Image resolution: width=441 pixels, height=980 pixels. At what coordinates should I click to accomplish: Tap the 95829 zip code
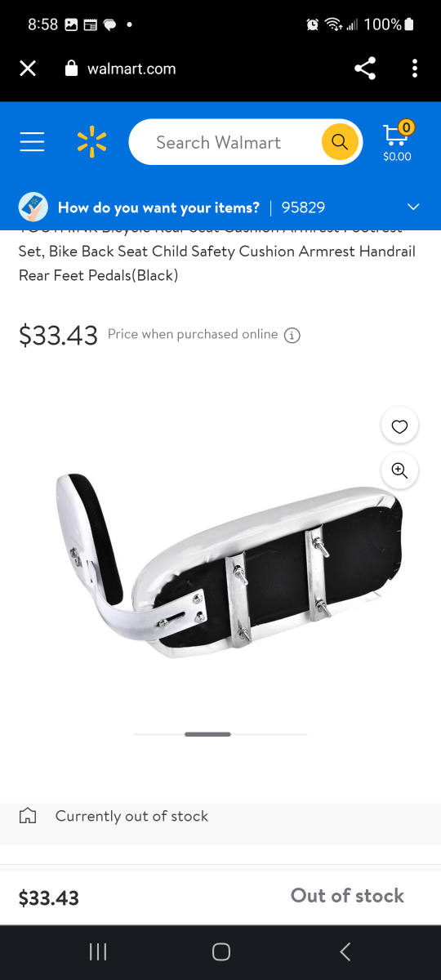(x=303, y=207)
